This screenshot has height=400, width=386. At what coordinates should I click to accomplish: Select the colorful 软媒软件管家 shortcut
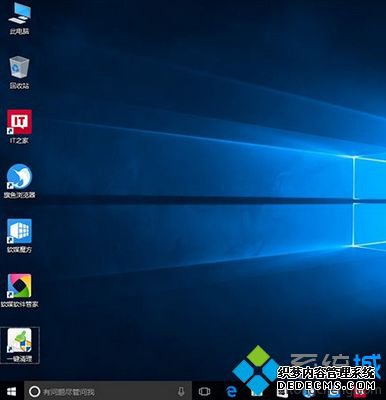pyautogui.click(x=19, y=291)
